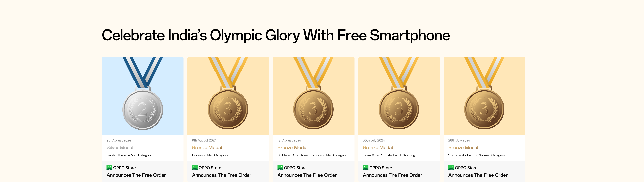Click 10-meter Air Pistol in Women Category text
Screen dimensions: 644x182
476,155
